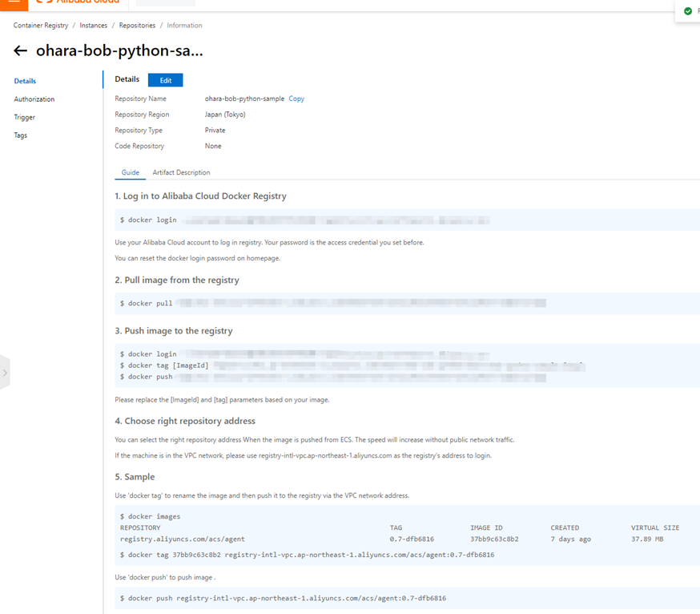Click the 5. Sample heading
Screen dimensions: 700x614
135,477
